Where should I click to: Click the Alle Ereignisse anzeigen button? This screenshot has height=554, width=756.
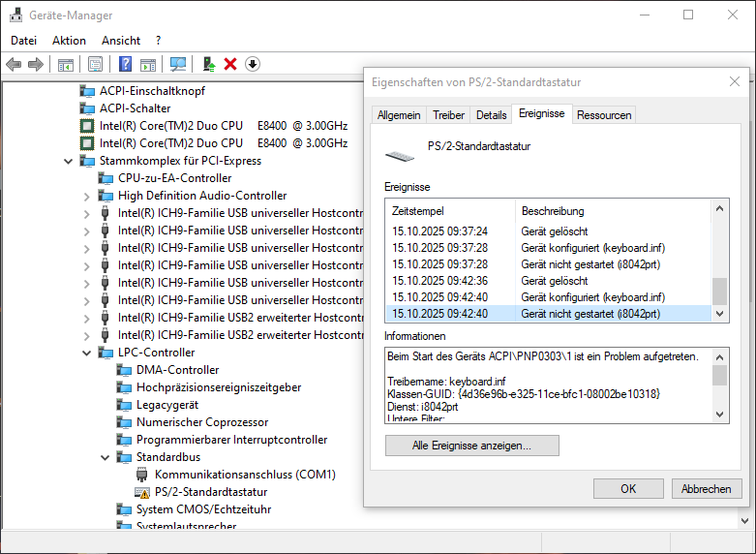(x=471, y=446)
